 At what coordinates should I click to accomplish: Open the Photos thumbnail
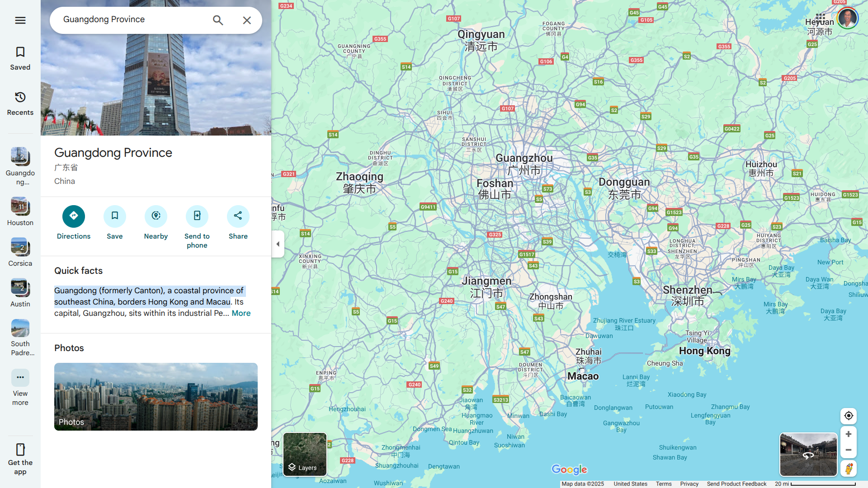(156, 396)
